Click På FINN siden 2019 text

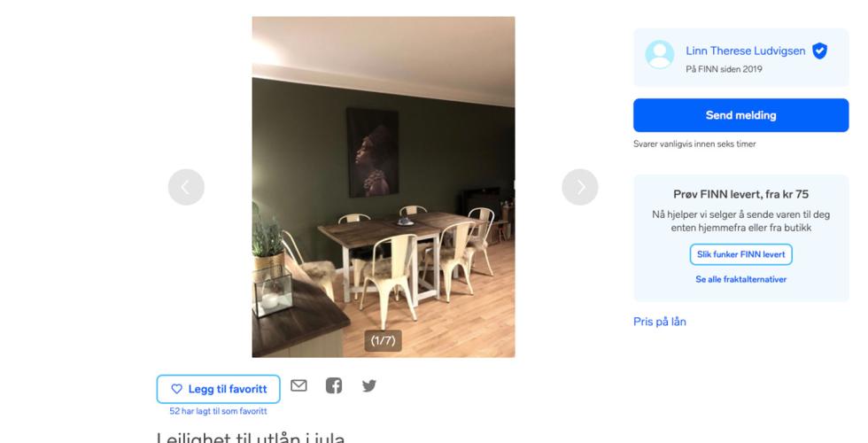pos(724,69)
